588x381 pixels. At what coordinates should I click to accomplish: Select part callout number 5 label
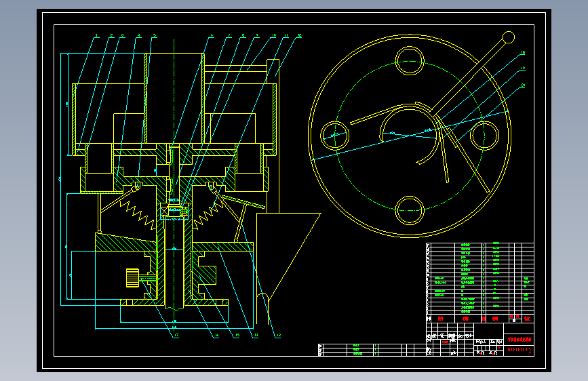tap(154, 35)
